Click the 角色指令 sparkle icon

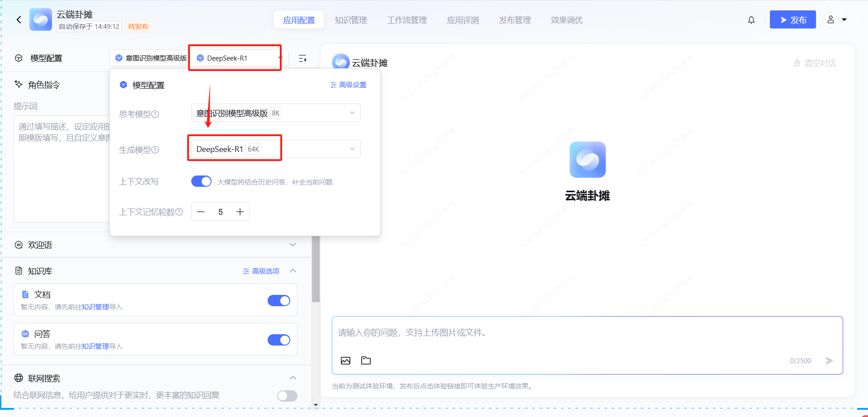[x=19, y=84]
